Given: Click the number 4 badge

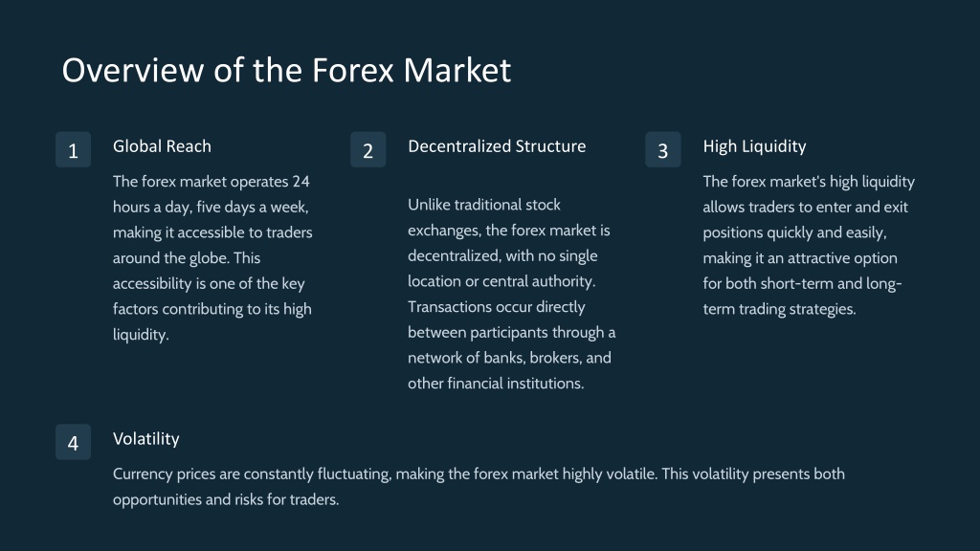Looking at the screenshot, I should [73, 442].
